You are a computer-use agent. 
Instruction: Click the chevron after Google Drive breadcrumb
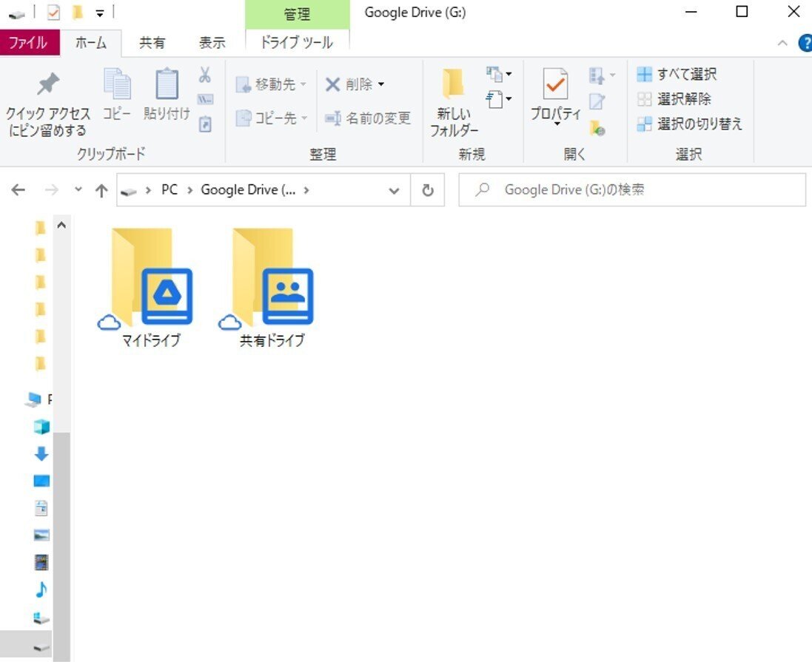click(x=306, y=190)
